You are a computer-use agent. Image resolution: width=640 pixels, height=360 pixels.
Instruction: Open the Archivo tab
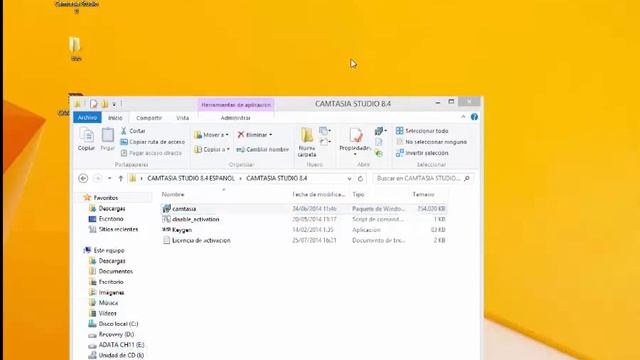click(87, 118)
